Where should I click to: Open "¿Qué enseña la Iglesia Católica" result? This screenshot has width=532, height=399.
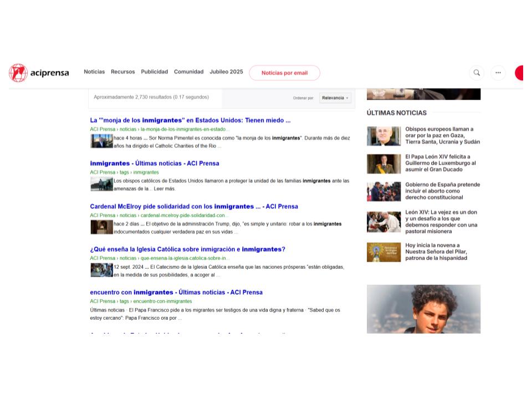coord(187,249)
